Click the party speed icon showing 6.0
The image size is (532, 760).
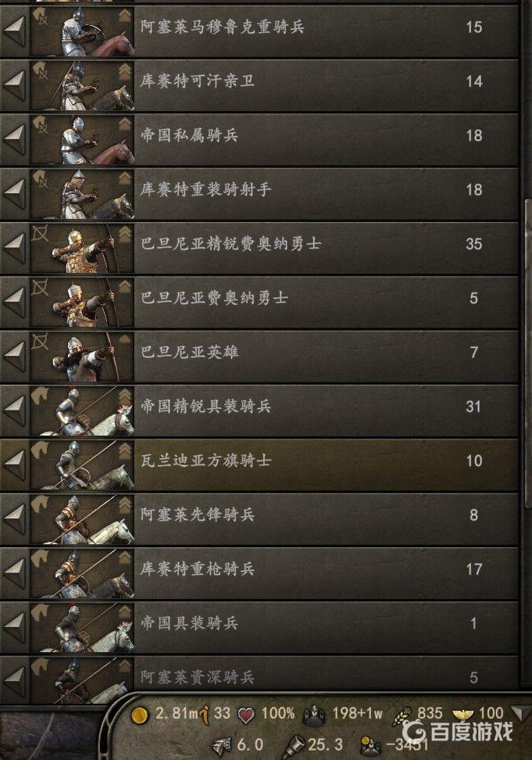pos(222,745)
